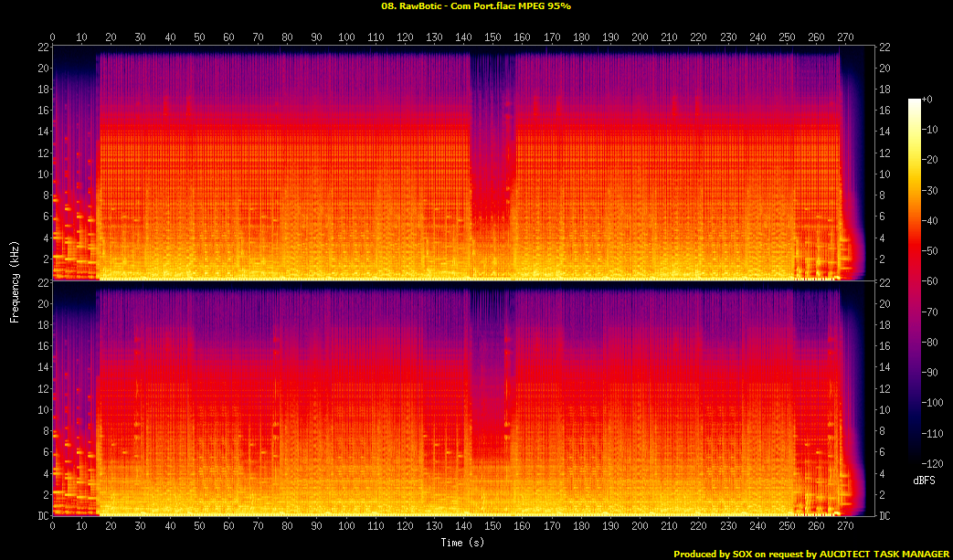
Task: Click the 'dBFS' label under the color scale
Action: pyautogui.click(x=923, y=480)
